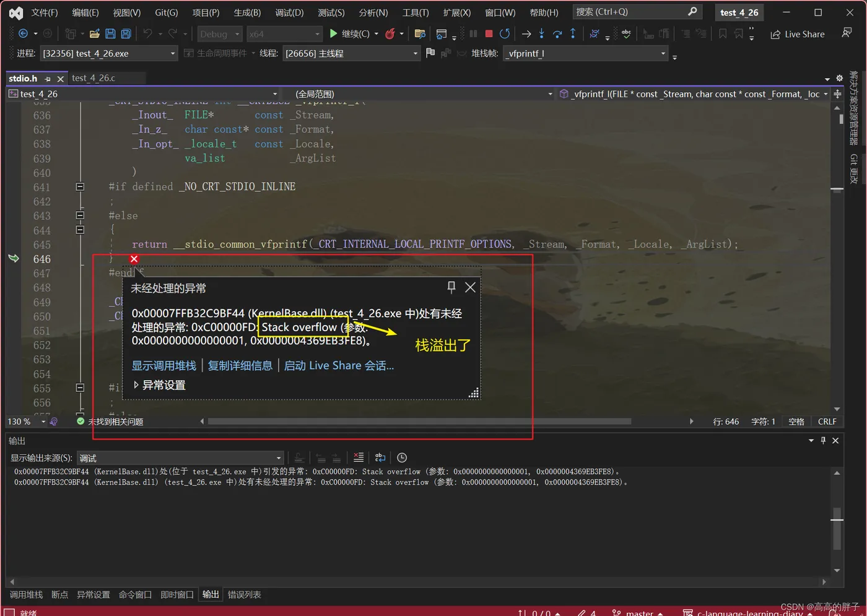Click 启动 Live Share 会话 link
Screen dimensions: 867x616
[x=339, y=366]
